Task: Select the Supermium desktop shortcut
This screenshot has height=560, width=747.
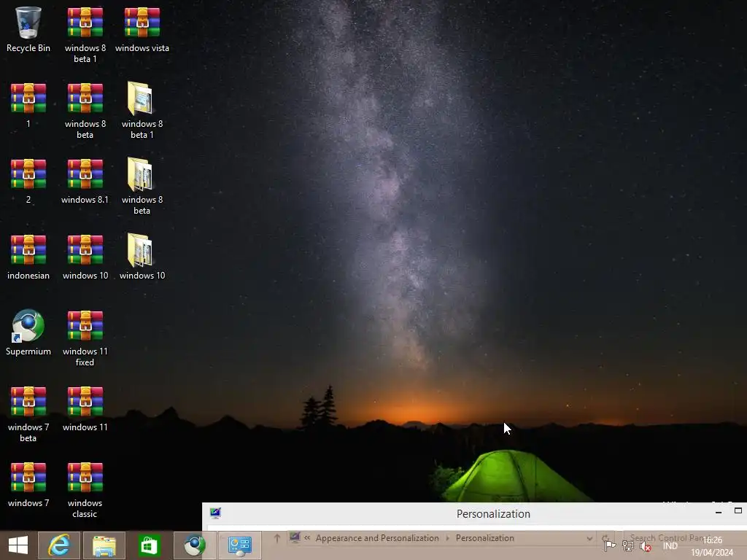Action: coord(28,332)
